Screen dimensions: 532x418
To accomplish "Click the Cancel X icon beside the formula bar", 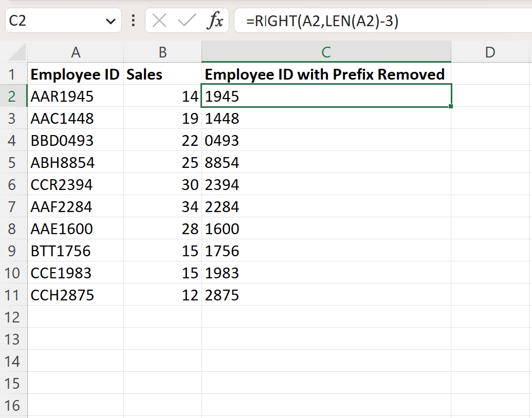I will click(x=159, y=21).
